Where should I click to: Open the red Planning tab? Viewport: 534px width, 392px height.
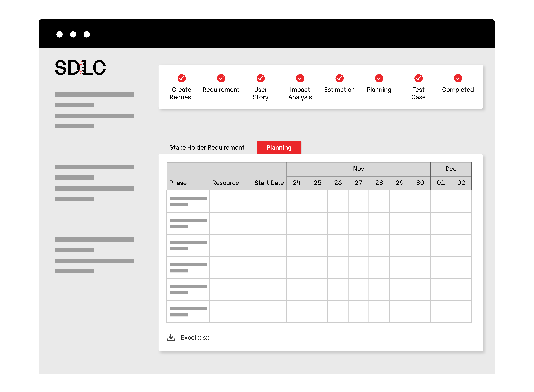click(x=279, y=148)
